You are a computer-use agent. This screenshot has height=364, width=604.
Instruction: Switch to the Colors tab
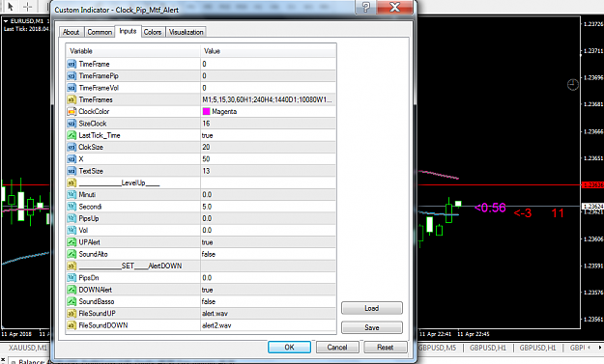153,32
